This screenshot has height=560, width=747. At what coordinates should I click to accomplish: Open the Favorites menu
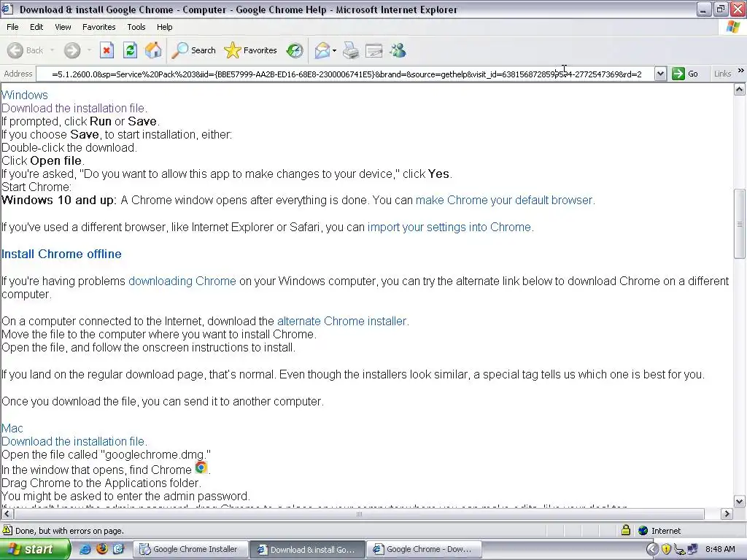98,27
